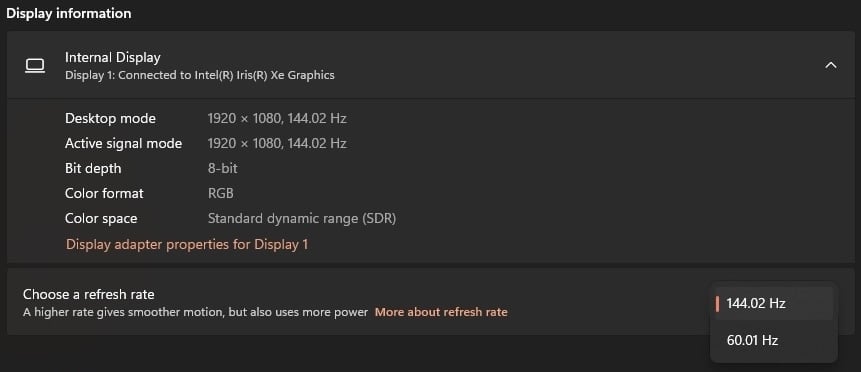Click the Active signal mode 144.02 Hz value
This screenshot has width=861, height=372.
click(317, 143)
